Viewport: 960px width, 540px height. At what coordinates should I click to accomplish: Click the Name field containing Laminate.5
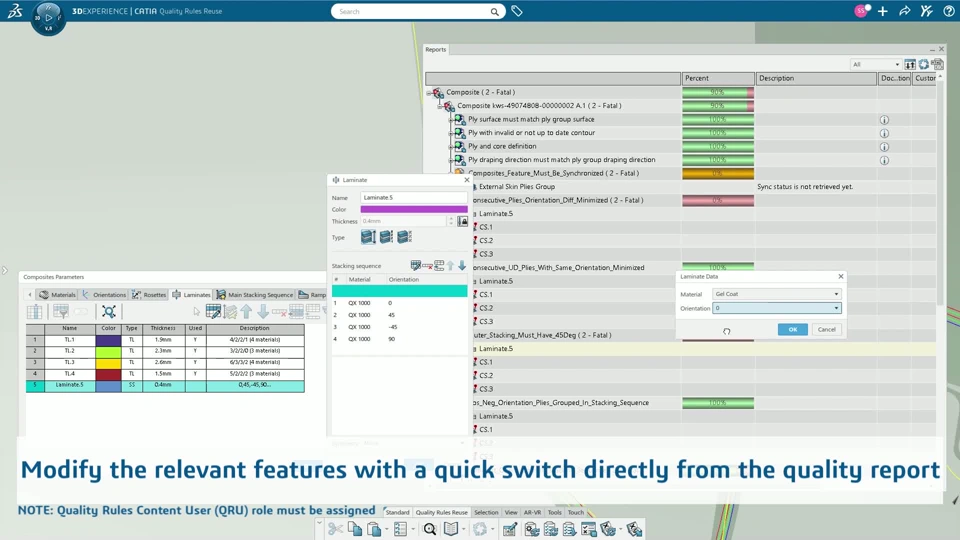(414, 197)
